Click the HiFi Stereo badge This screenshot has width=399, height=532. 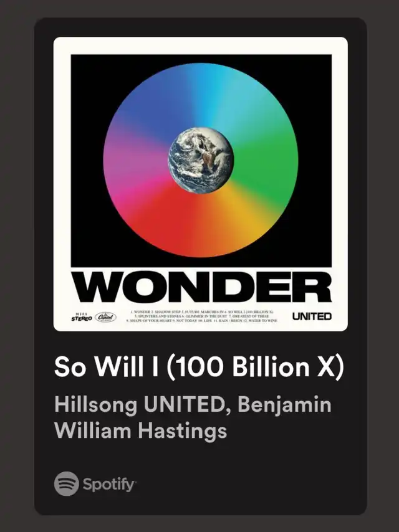(x=82, y=317)
